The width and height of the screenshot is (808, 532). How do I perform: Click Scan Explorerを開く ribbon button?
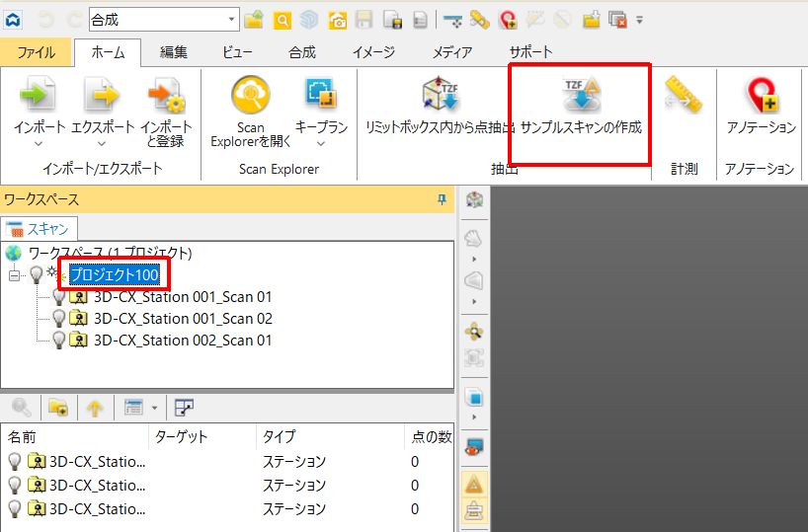point(251,112)
